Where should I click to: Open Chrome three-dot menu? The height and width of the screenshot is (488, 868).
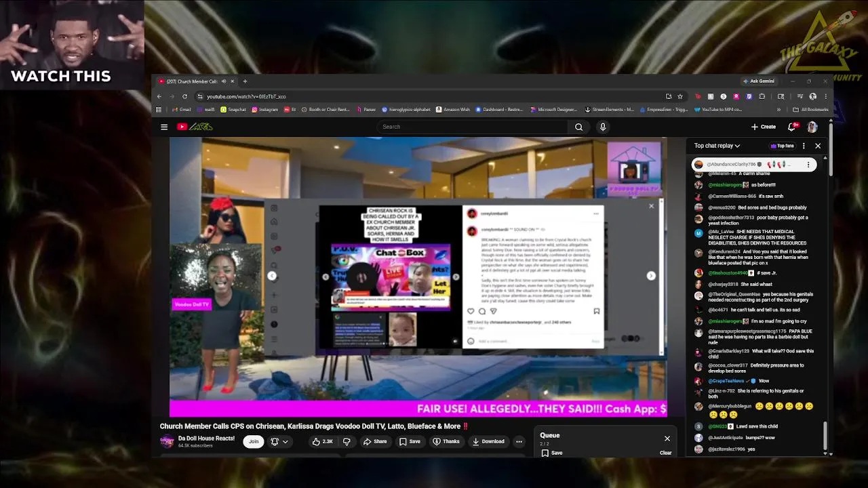click(825, 96)
